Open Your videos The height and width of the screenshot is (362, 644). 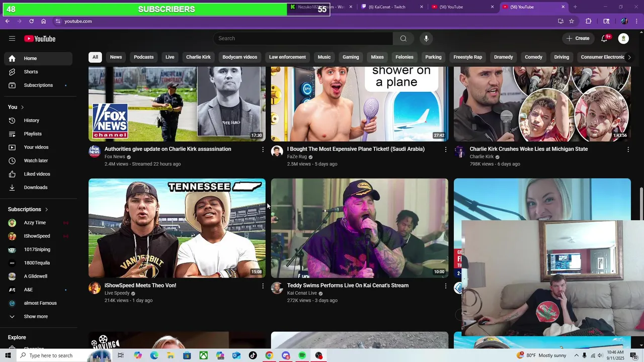[38, 147]
